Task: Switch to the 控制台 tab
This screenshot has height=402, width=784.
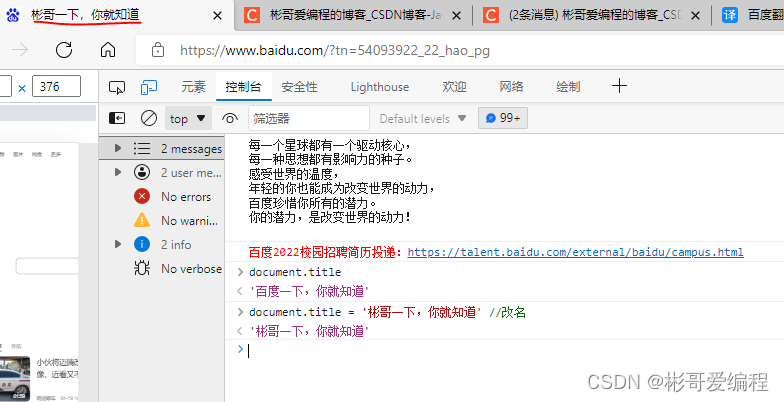Action: click(244, 86)
